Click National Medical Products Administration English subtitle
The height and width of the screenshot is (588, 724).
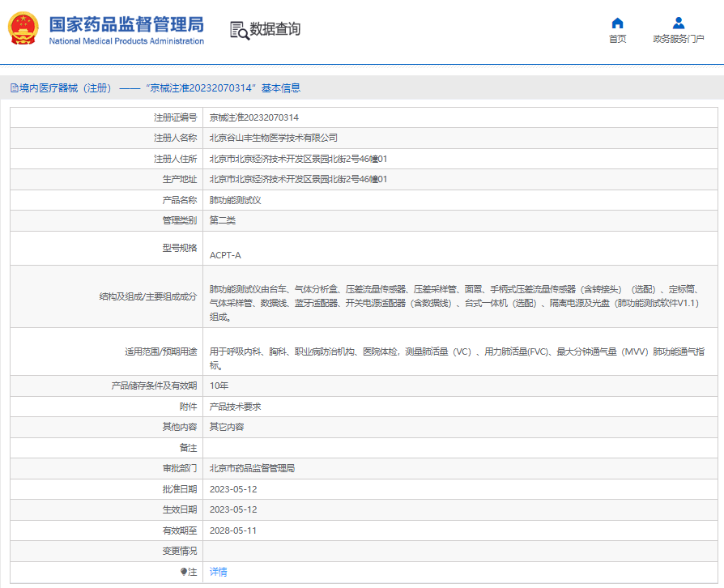coord(126,41)
